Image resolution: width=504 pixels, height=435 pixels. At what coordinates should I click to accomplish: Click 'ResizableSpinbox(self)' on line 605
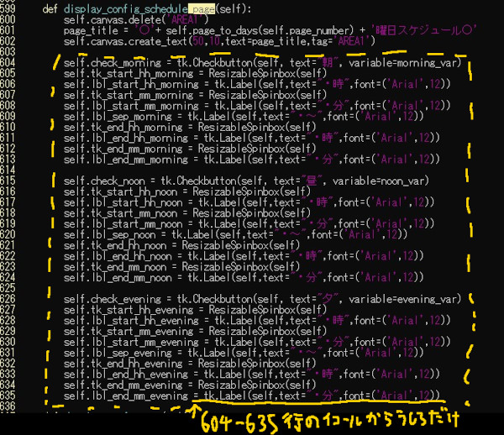[268, 74]
